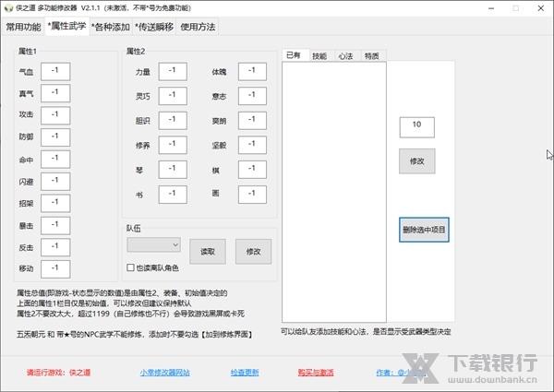Click the 攻击 value field
This screenshot has width=554, height=392.
[x=55, y=115]
